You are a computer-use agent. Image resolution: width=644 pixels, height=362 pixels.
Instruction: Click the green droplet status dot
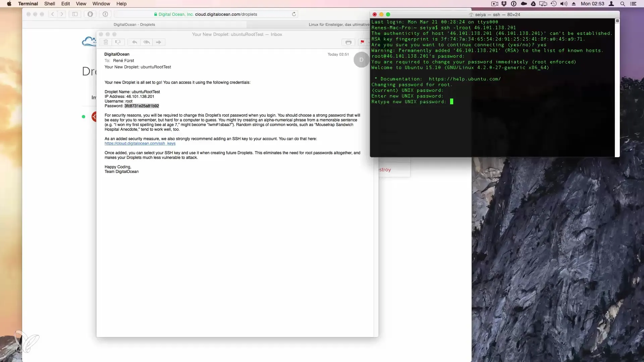tap(84, 117)
